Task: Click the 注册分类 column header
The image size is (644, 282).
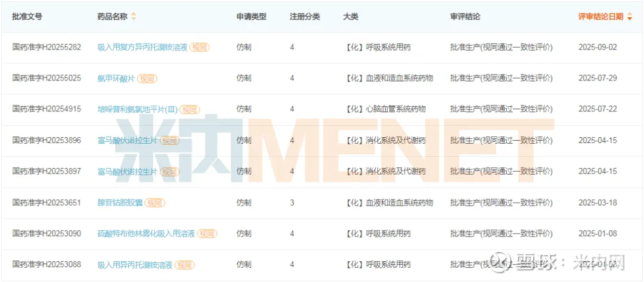Action: click(305, 17)
